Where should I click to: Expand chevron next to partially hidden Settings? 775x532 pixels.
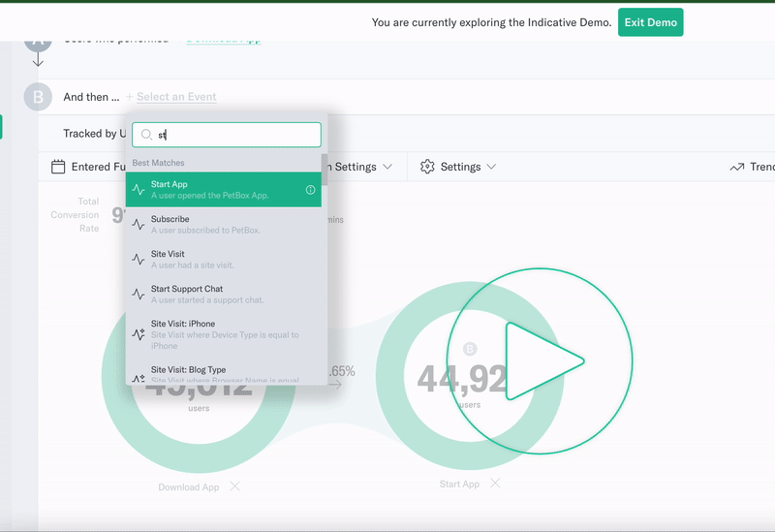[387, 167]
